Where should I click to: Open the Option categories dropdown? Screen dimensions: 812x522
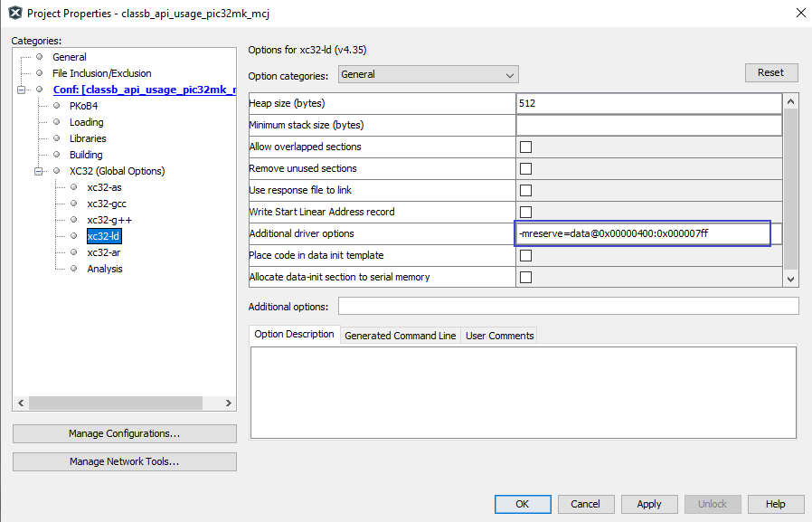(428, 75)
